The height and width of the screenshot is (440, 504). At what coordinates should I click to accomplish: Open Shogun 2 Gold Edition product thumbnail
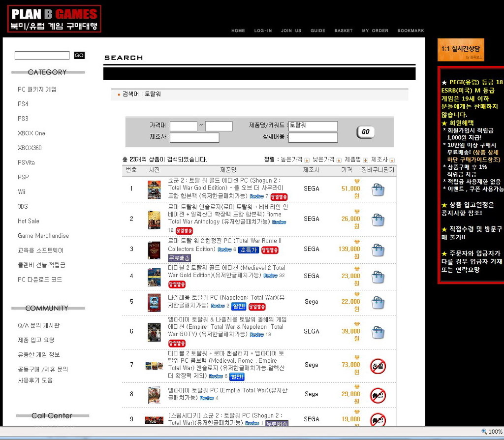click(x=154, y=189)
